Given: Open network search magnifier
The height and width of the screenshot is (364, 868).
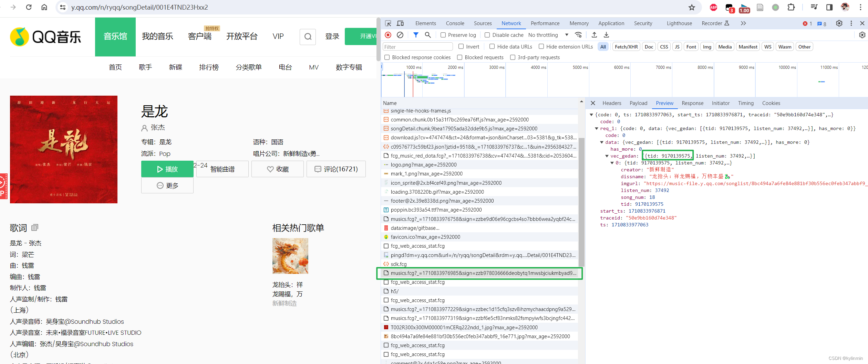Looking at the screenshot, I should click(x=428, y=35).
